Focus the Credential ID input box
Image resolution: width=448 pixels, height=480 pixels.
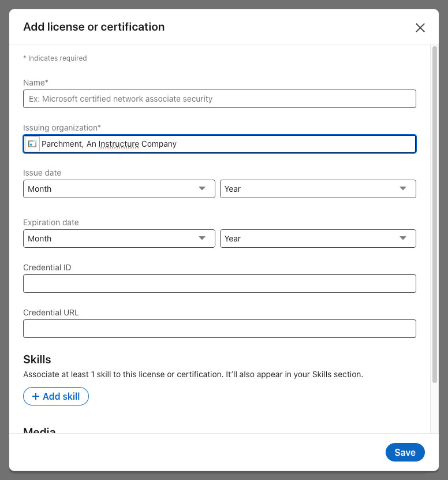point(219,284)
